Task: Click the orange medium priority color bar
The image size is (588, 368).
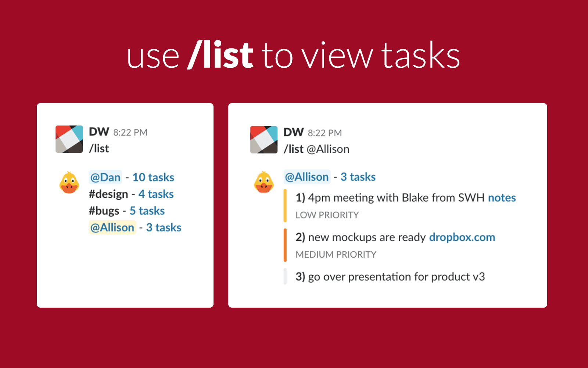Action: click(285, 245)
